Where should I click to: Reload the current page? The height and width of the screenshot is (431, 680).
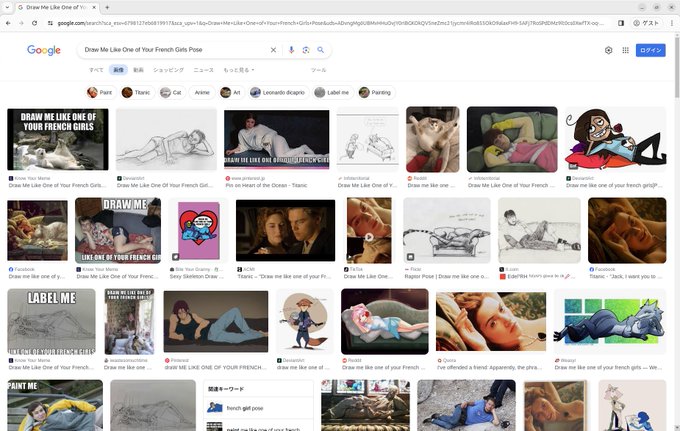[34, 23]
